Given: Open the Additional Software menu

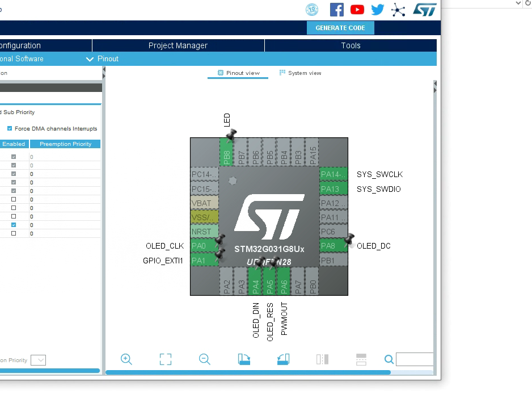Looking at the screenshot, I should click(22, 58).
